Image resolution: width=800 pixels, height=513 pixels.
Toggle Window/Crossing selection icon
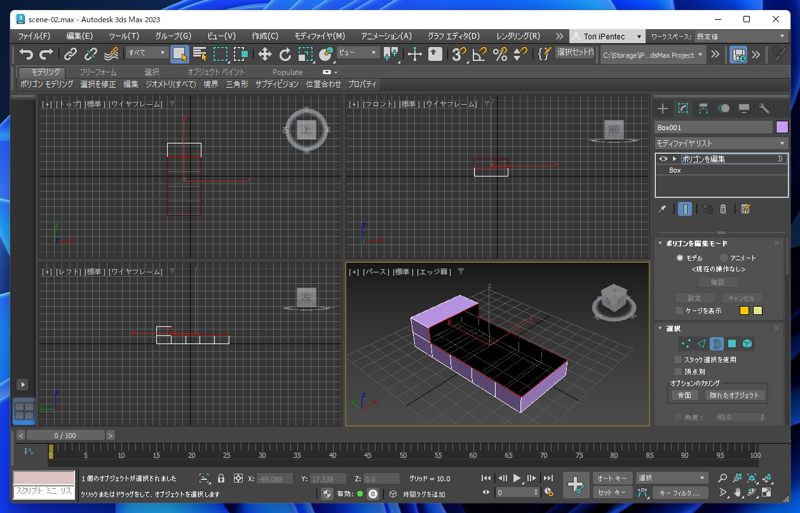[x=240, y=54]
